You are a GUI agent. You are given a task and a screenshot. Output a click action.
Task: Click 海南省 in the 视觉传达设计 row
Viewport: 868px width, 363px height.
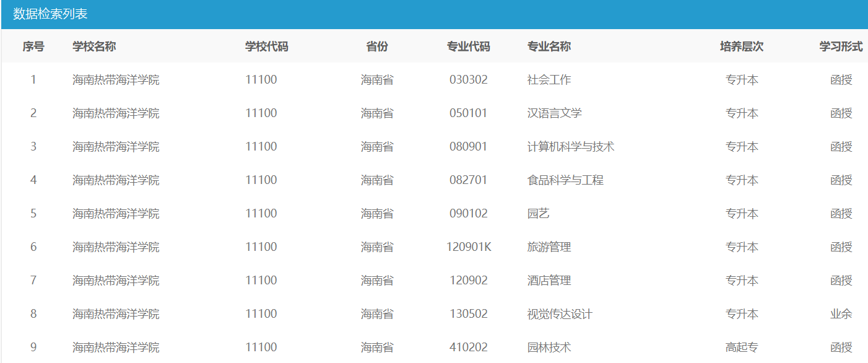point(377,314)
